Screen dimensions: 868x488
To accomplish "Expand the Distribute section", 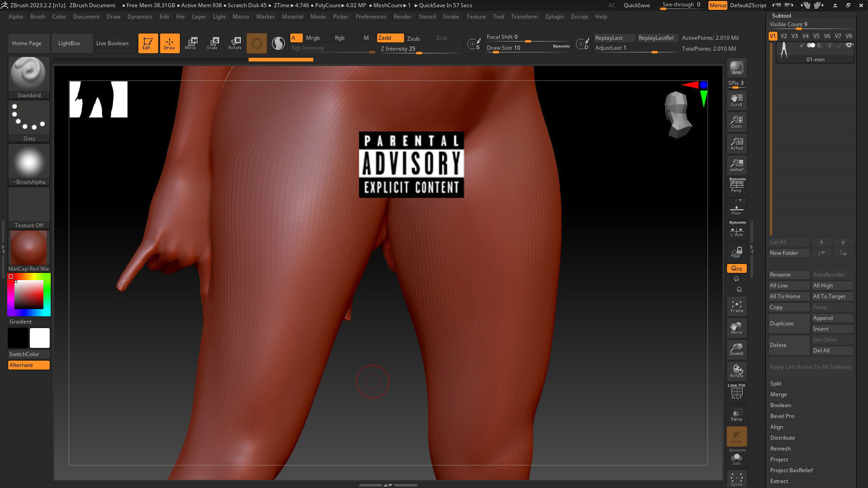I will 783,438.
